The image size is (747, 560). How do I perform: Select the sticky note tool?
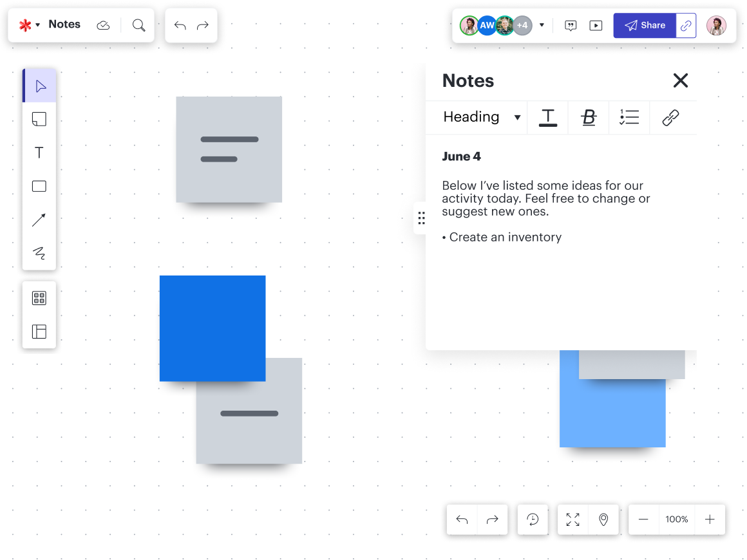click(x=39, y=119)
